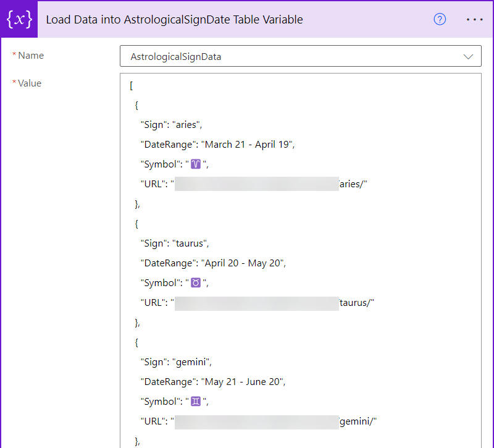Click the URL line ending in gemini/
This screenshot has height=448, width=494.
click(x=258, y=421)
